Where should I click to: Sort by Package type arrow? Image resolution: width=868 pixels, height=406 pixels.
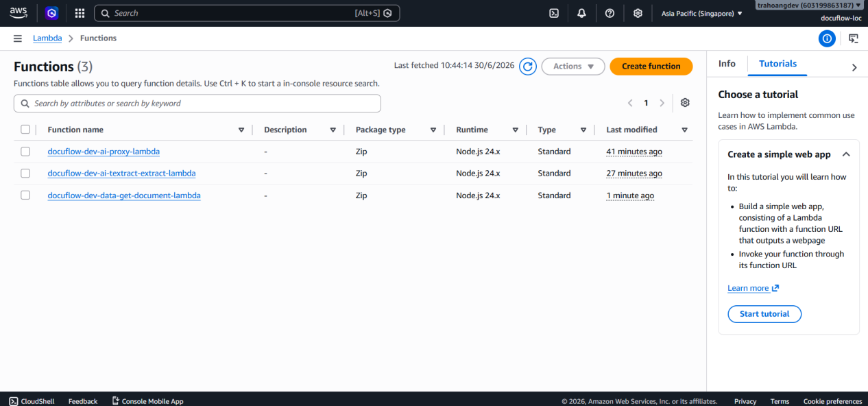coord(433,130)
